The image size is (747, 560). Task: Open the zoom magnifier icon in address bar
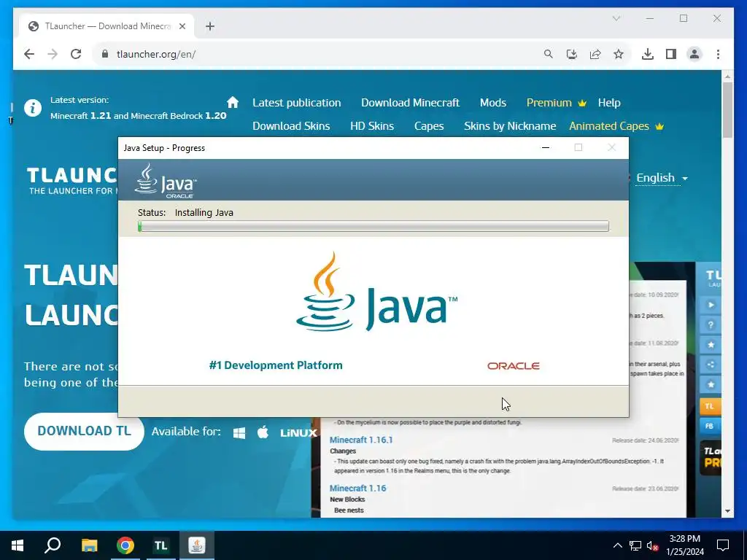(549, 54)
